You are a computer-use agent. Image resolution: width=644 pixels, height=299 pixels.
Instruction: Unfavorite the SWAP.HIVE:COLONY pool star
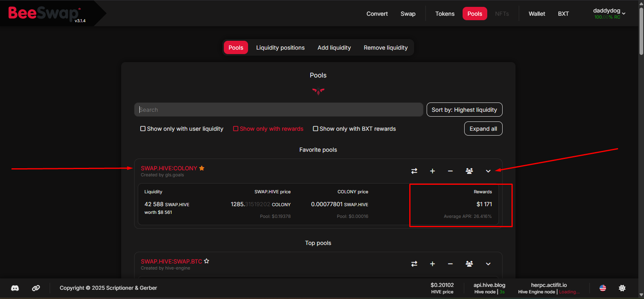coord(202,168)
